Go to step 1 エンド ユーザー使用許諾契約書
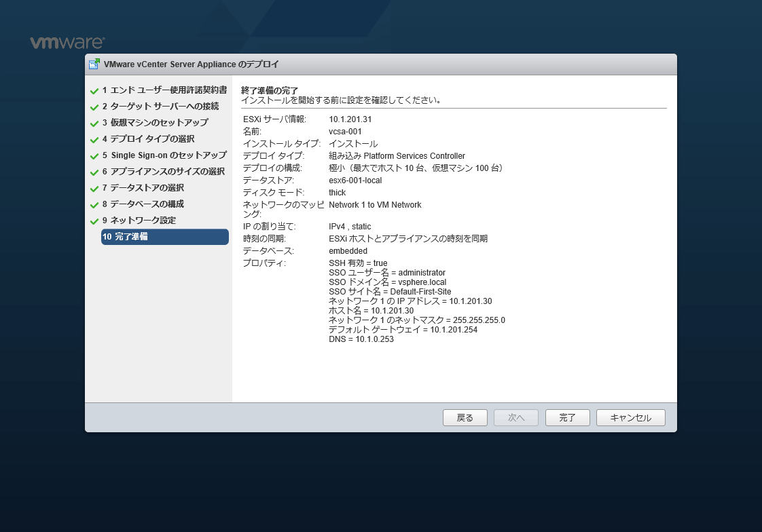The height and width of the screenshot is (532, 762). (x=164, y=90)
